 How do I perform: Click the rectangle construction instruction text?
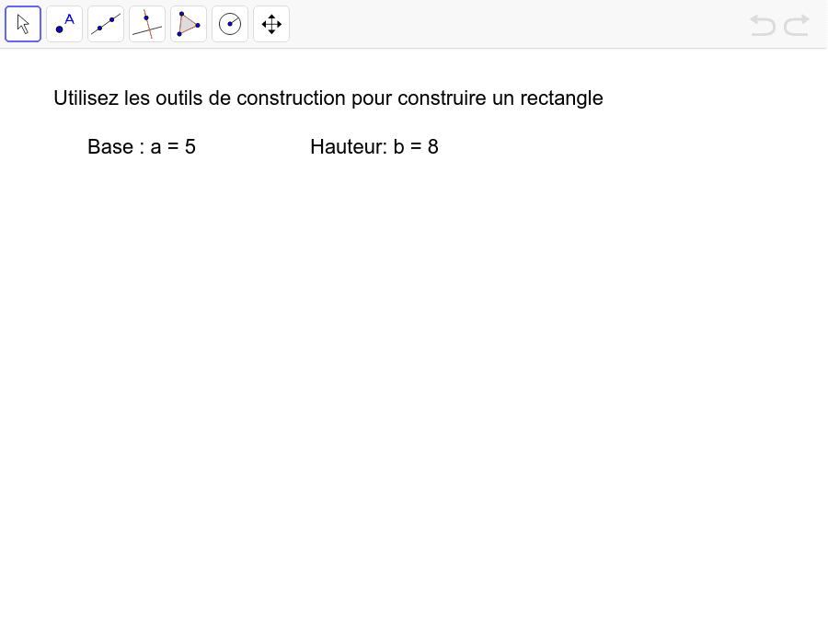[x=328, y=98]
